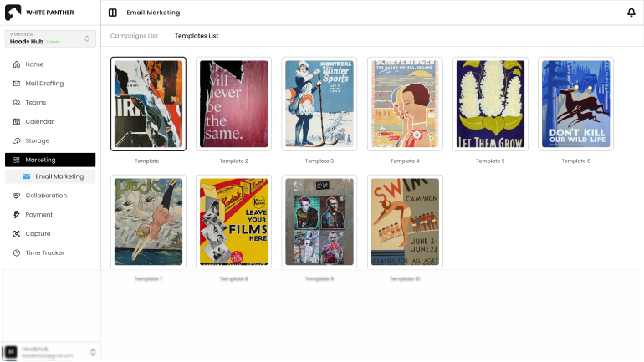This screenshot has height=362, width=644.
Task: Open Storage from sidebar
Action: (37, 140)
